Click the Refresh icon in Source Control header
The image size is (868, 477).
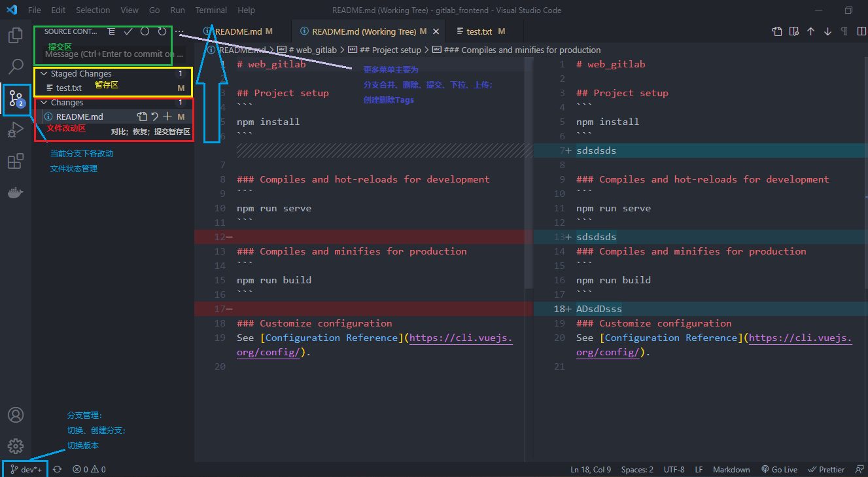point(163,31)
